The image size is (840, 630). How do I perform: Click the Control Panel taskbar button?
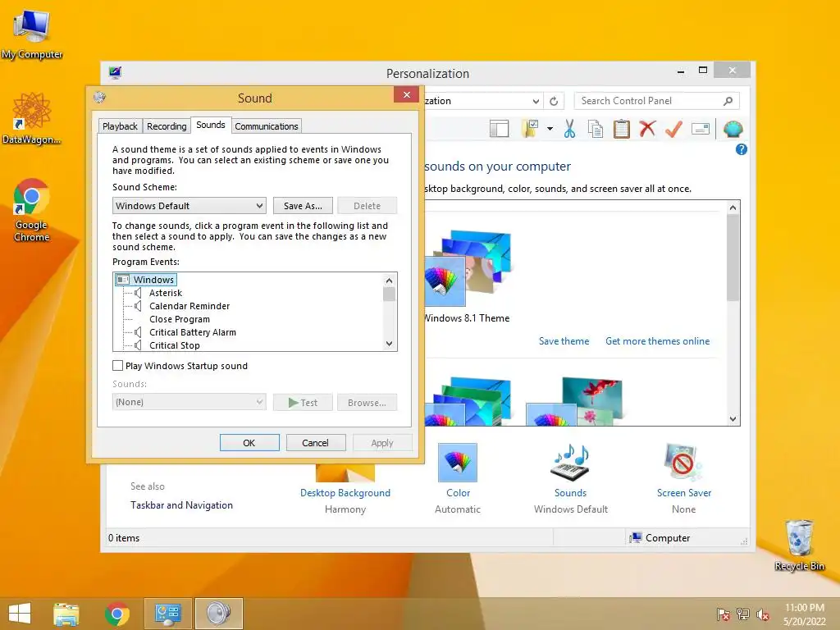167,614
